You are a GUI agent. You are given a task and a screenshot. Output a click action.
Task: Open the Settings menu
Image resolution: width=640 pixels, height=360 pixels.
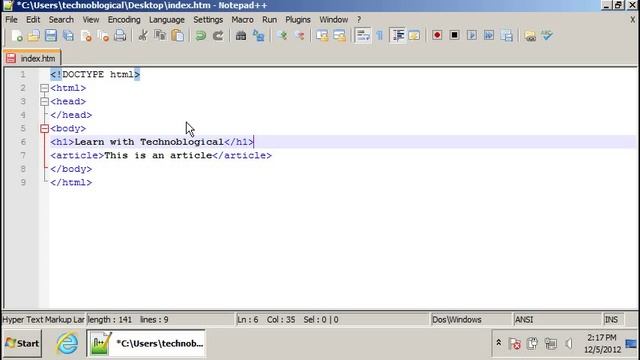(208, 20)
